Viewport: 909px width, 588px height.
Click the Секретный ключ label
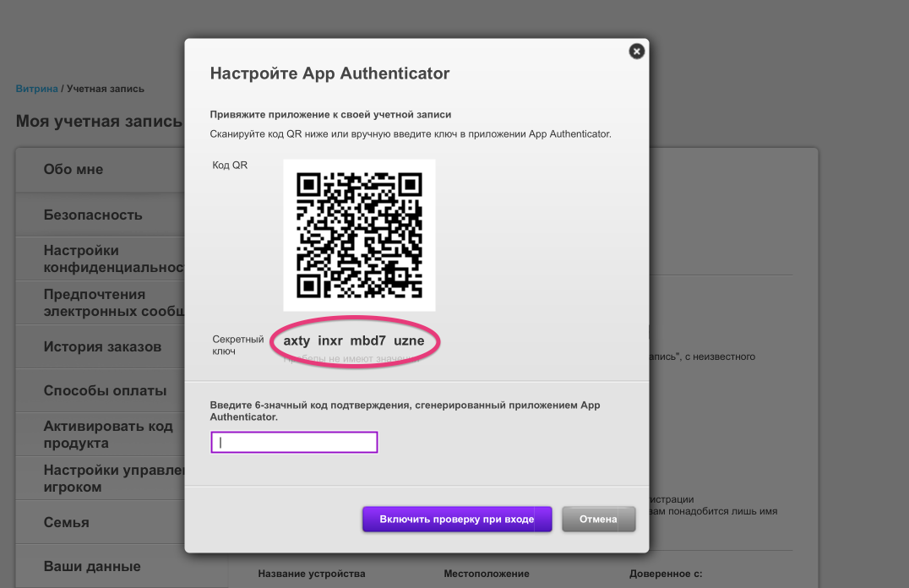(237, 345)
